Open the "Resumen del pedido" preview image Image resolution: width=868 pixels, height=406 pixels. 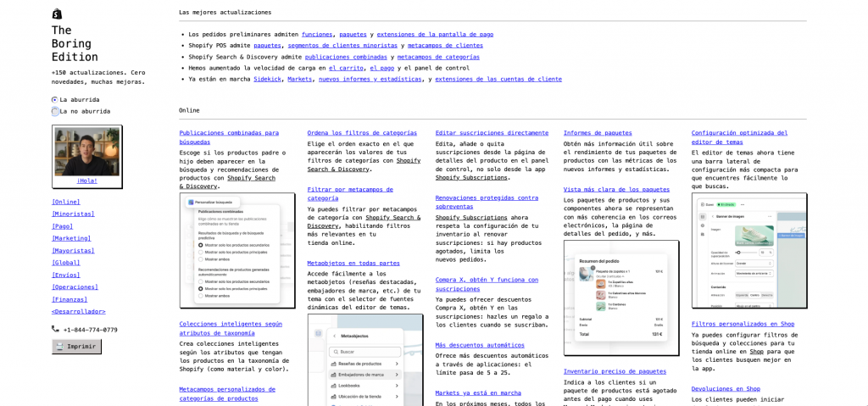tap(621, 297)
